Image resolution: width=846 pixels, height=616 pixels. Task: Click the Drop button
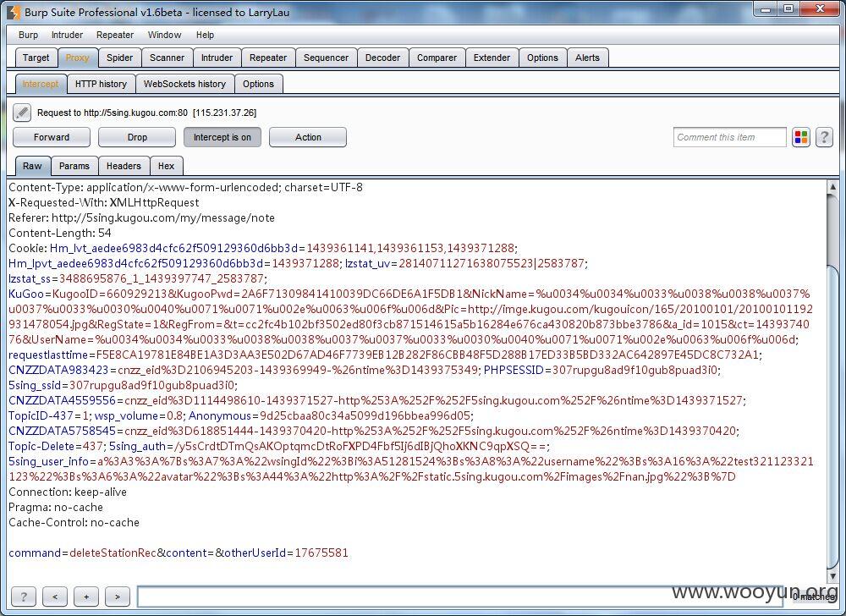(x=137, y=137)
